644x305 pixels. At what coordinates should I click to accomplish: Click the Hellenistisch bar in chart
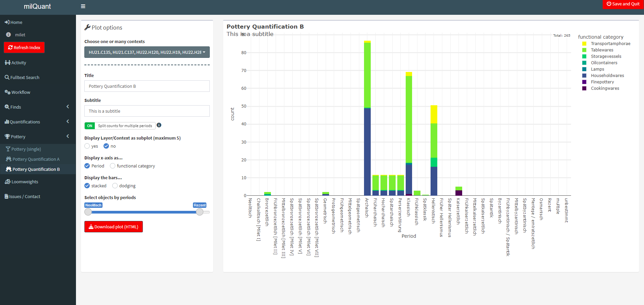tap(434, 150)
